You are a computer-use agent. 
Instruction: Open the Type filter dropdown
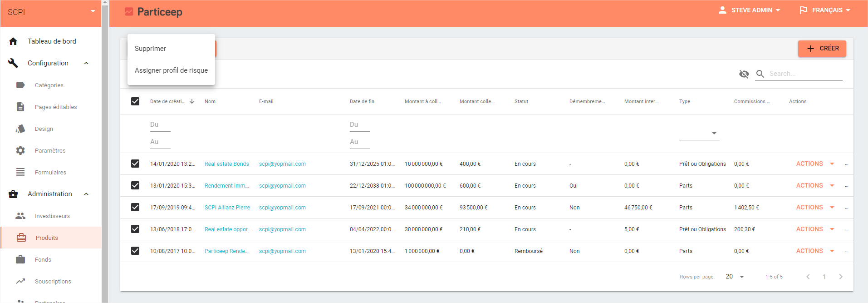(699, 133)
